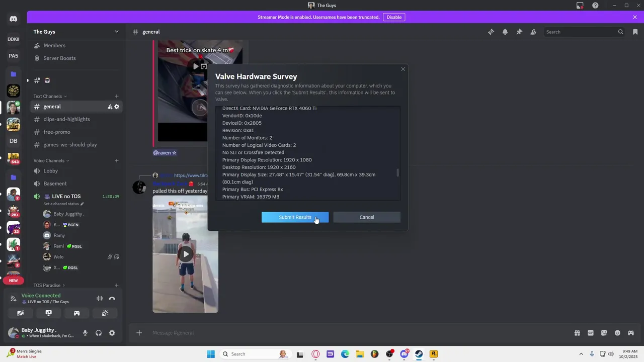The height and width of the screenshot is (362, 644).
Task: Cancel the Valve Hardware Survey
Action: click(x=367, y=217)
